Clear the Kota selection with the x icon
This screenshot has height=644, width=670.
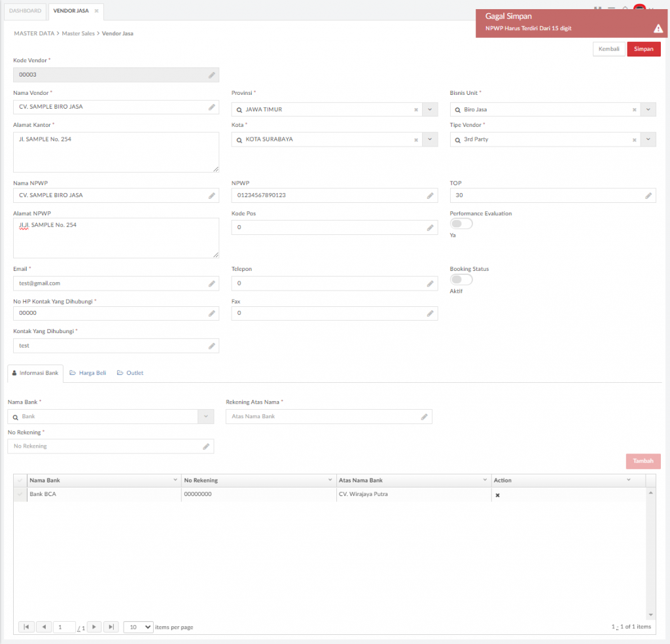[x=415, y=140]
